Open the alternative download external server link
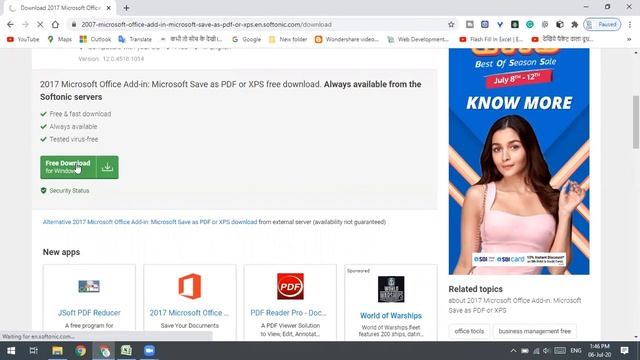The height and width of the screenshot is (360, 640). 150,222
